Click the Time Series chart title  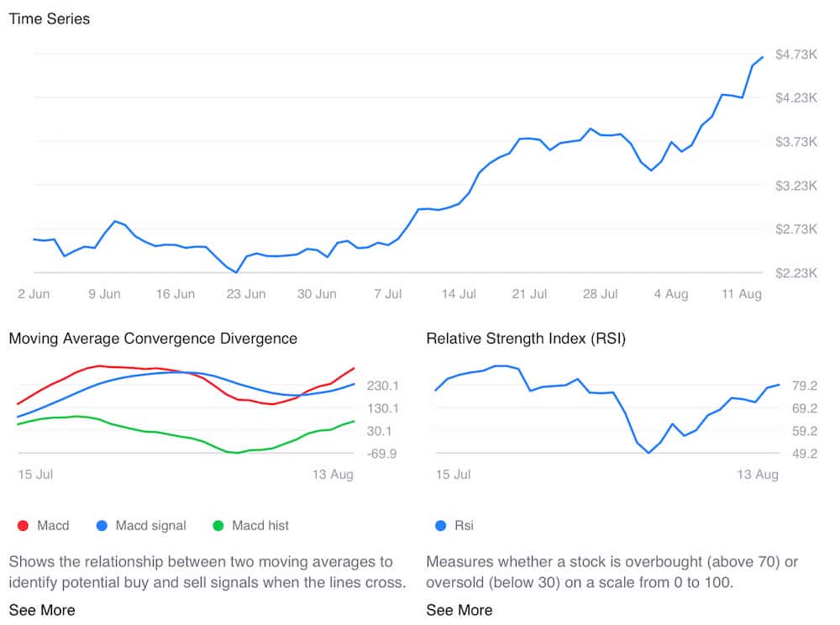tap(50, 18)
